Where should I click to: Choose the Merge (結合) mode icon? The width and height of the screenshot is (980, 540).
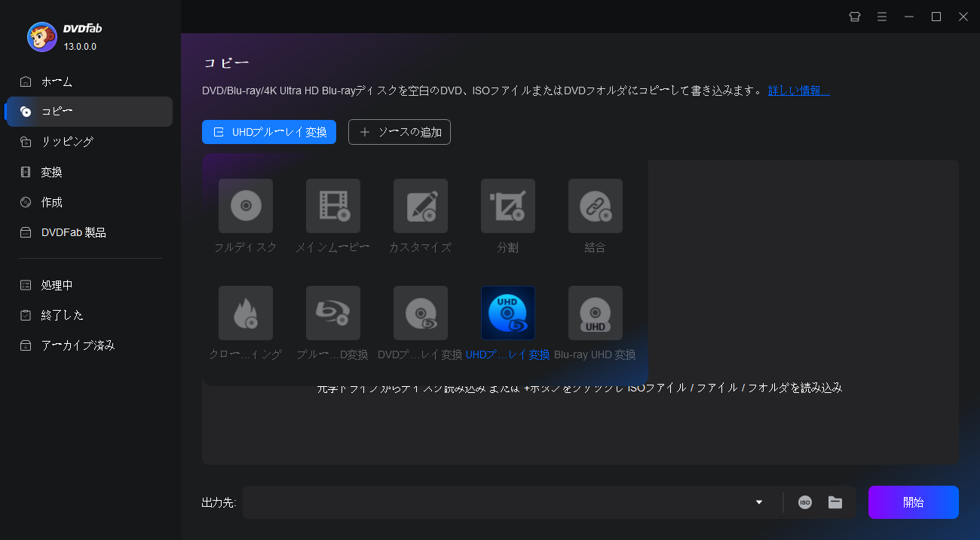(596, 205)
